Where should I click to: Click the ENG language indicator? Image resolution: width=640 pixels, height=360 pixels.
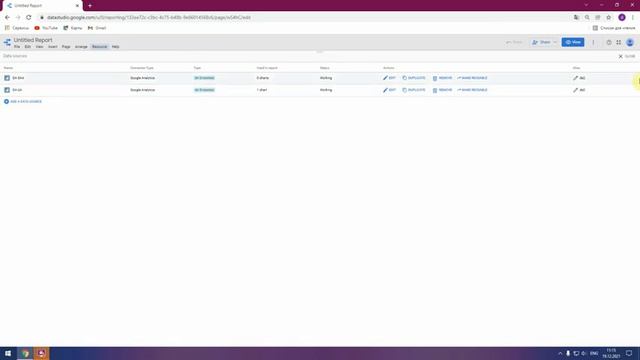click(x=594, y=353)
